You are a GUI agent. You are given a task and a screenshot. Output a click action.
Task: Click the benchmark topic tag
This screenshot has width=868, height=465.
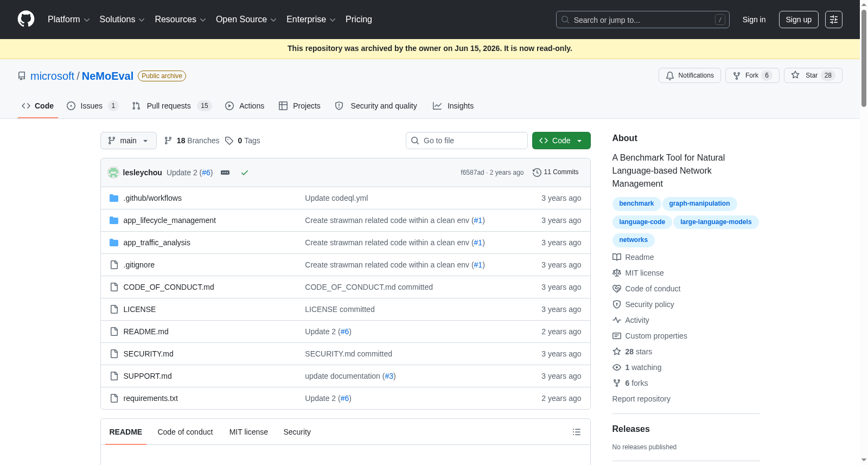pyautogui.click(x=636, y=204)
